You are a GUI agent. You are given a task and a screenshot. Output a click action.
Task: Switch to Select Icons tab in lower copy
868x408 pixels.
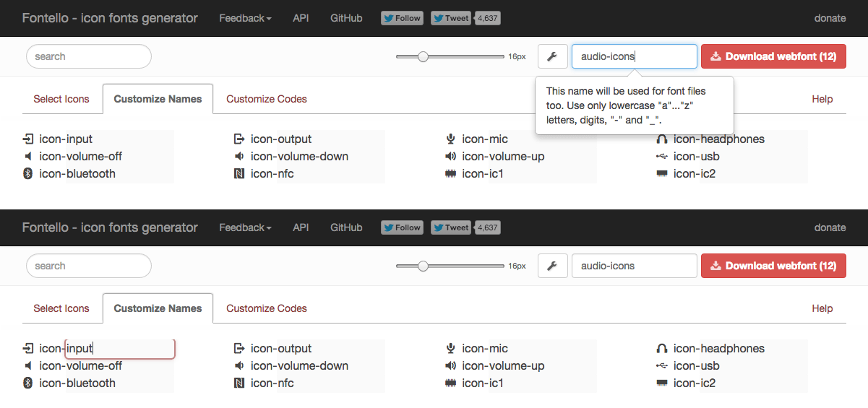pos(61,308)
